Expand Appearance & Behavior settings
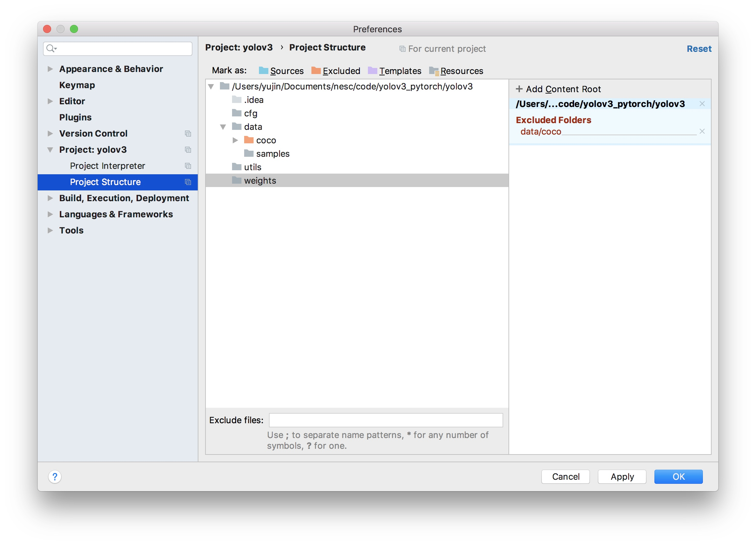Image resolution: width=756 pixels, height=545 pixels. click(x=50, y=69)
